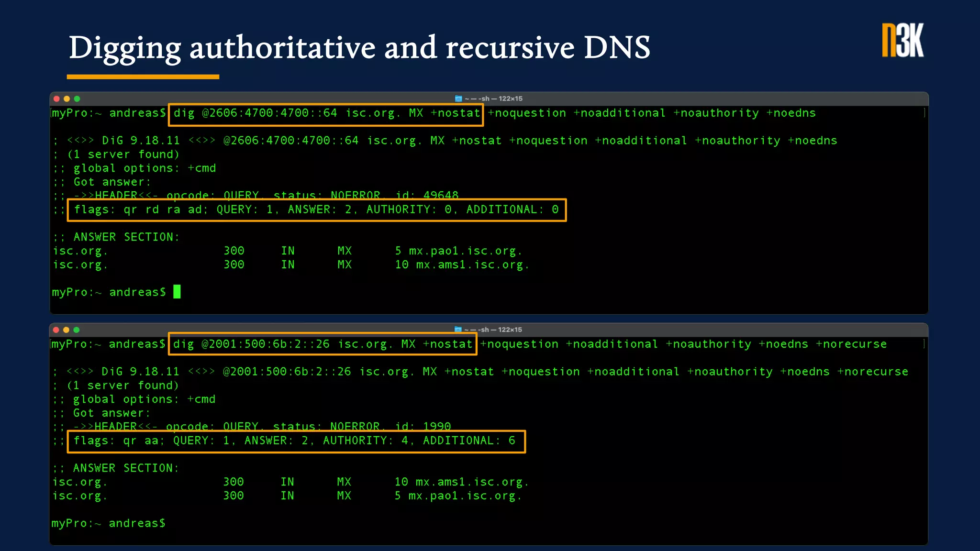Click ';; ANSWER SECTION:' in lower terminal
Viewport: 980px width, 551px height.
pyautogui.click(x=116, y=468)
